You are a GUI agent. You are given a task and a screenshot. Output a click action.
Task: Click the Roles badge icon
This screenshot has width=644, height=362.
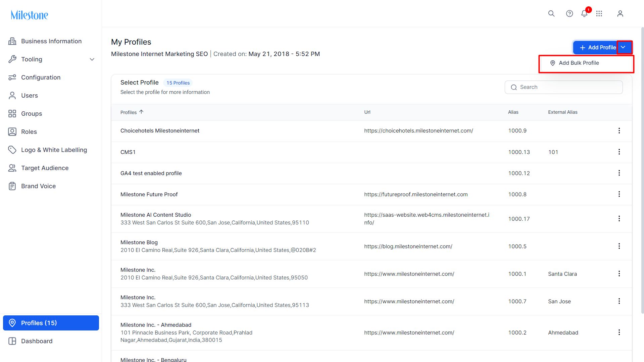coord(12,132)
